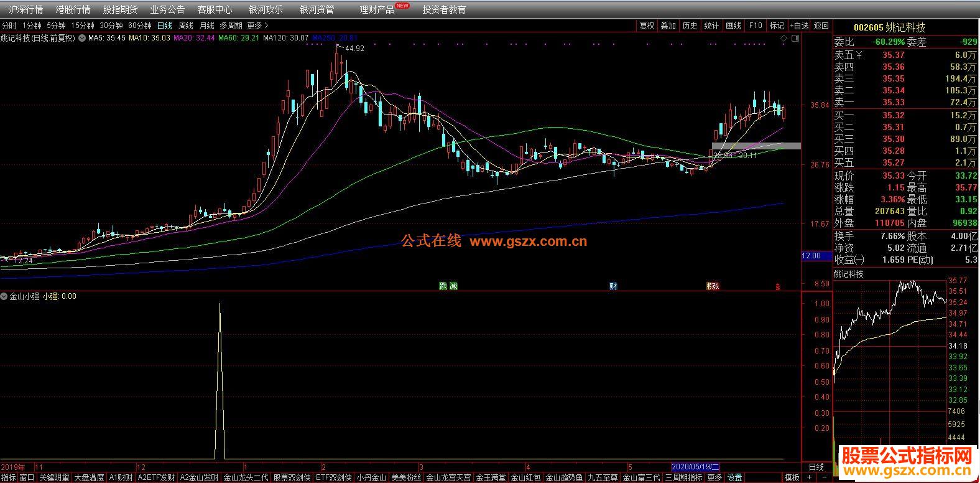Viewport: 980px width, 483px height.
Task: Select the 金山红包 indicator
Action: coord(526,477)
